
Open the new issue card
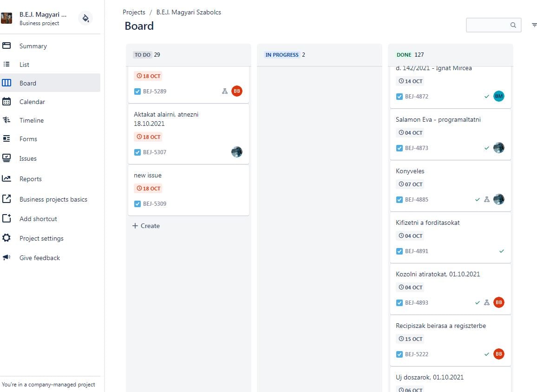(188, 190)
